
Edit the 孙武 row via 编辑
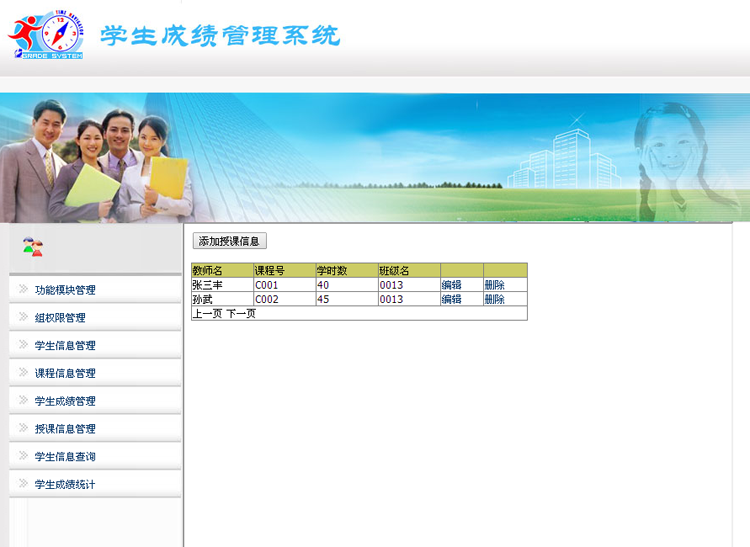click(x=451, y=299)
